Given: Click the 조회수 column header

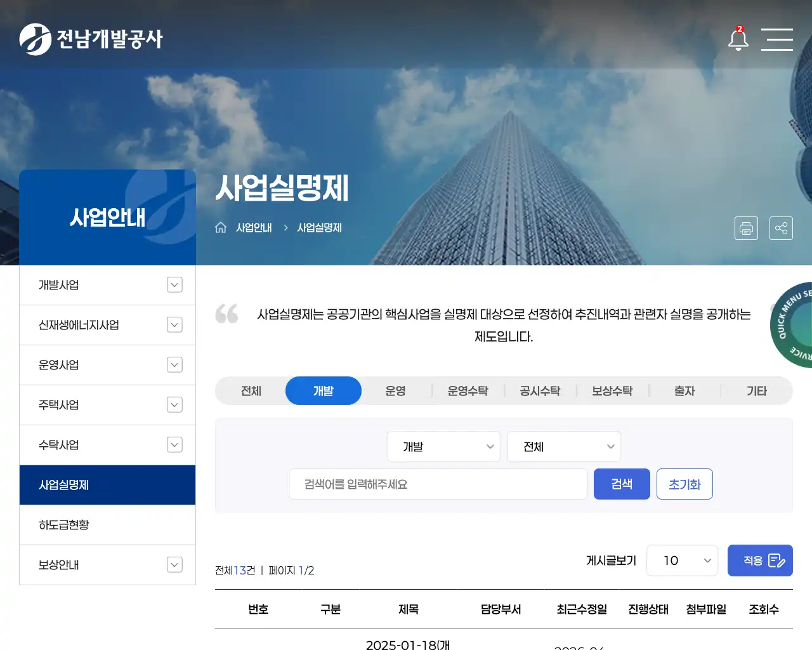Looking at the screenshot, I should [764, 609].
